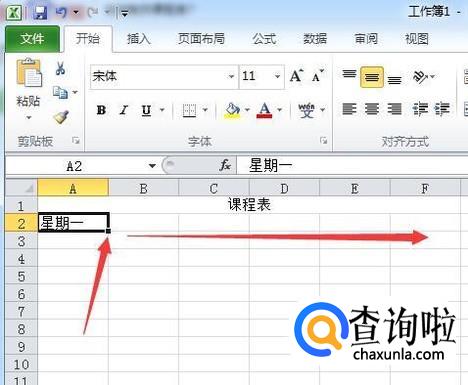Viewport: 468px width, 385px height.
Task: Open the 文件 menu button
Action: tap(32, 39)
